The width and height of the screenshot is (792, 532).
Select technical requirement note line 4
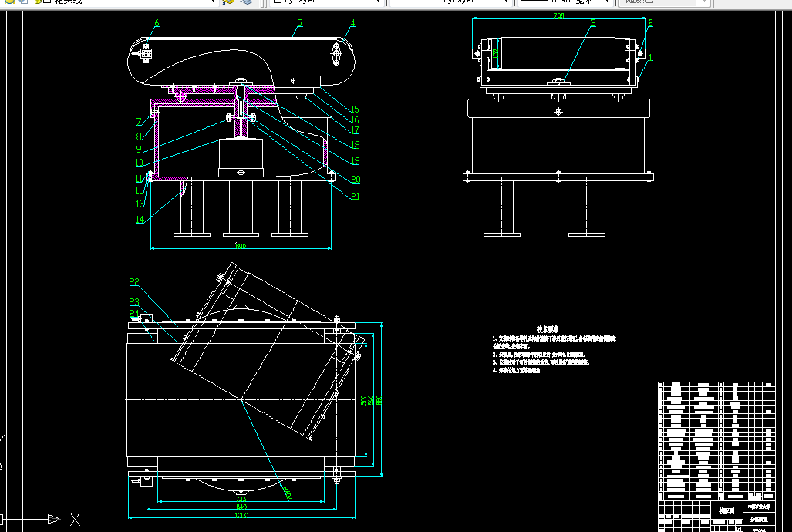(517, 370)
